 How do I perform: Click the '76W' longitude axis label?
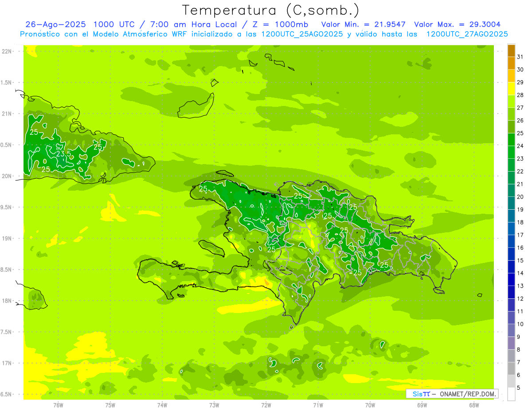click(x=58, y=405)
